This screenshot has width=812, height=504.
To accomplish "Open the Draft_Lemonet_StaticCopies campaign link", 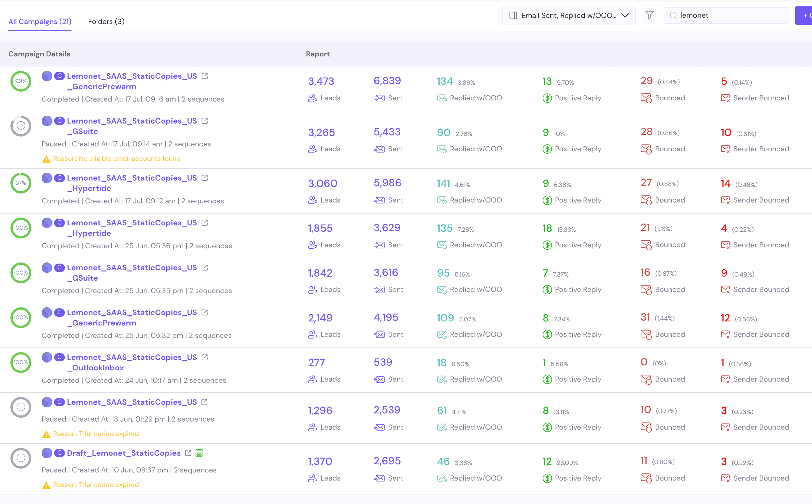I will coord(123,453).
